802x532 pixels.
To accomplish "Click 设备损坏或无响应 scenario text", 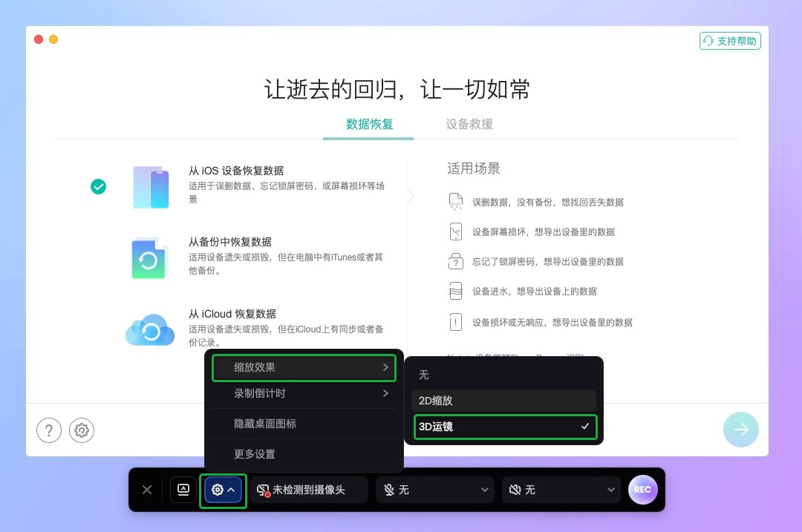I will click(x=552, y=323).
